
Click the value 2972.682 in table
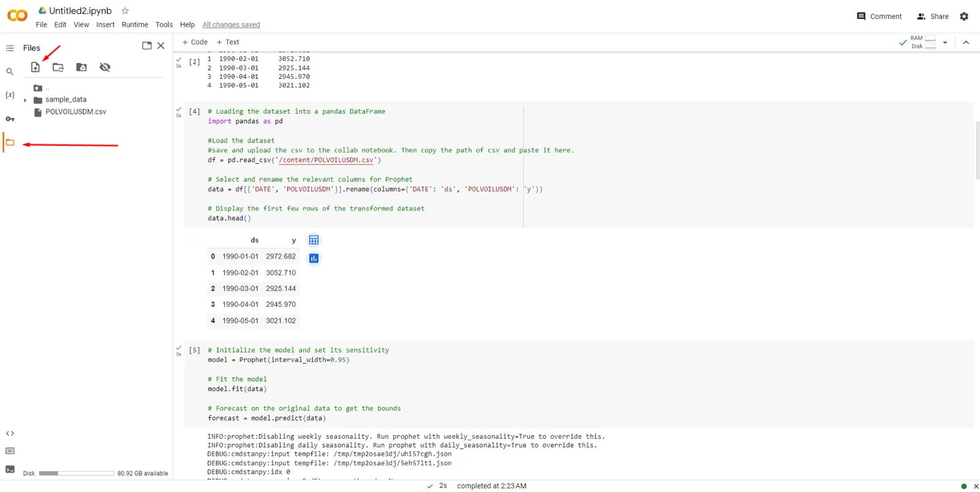281,256
